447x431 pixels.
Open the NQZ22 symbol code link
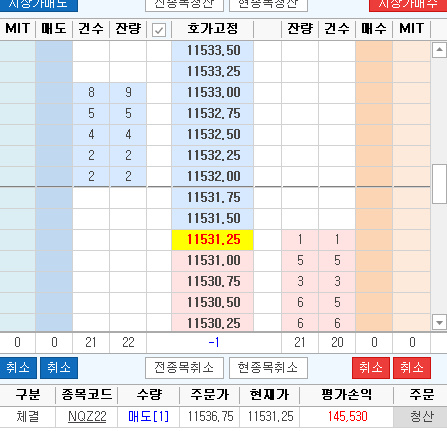tap(87, 417)
